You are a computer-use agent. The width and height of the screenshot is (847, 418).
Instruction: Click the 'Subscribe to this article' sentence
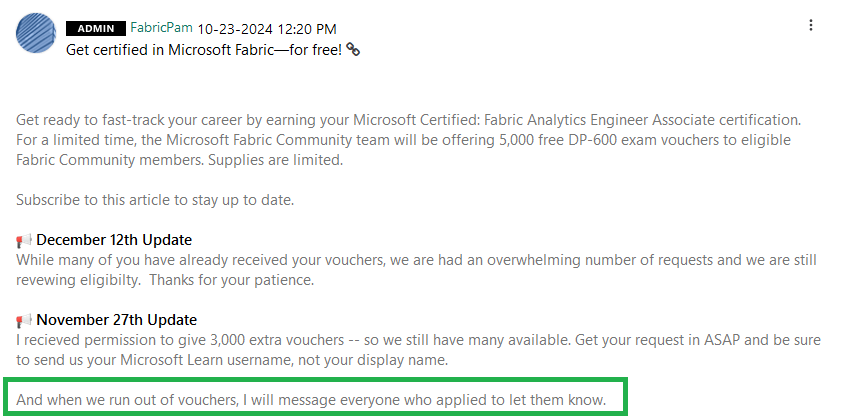[155, 200]
